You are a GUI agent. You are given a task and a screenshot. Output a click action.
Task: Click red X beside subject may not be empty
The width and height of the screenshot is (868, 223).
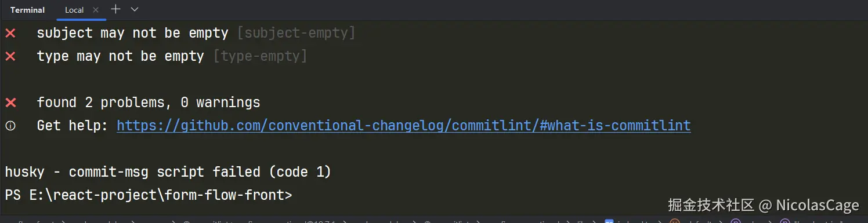(x=10, y=34)
